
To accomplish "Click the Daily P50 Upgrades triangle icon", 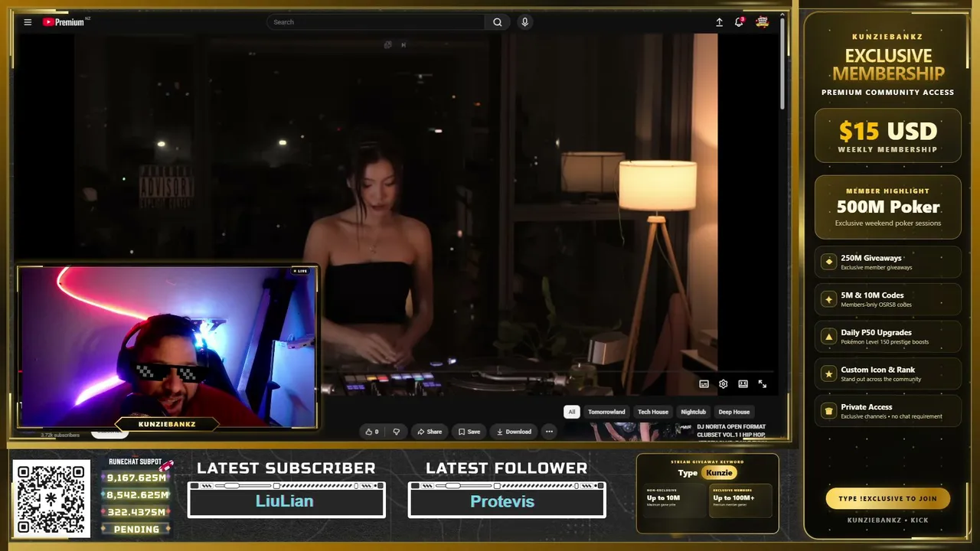I will point(828,337).
